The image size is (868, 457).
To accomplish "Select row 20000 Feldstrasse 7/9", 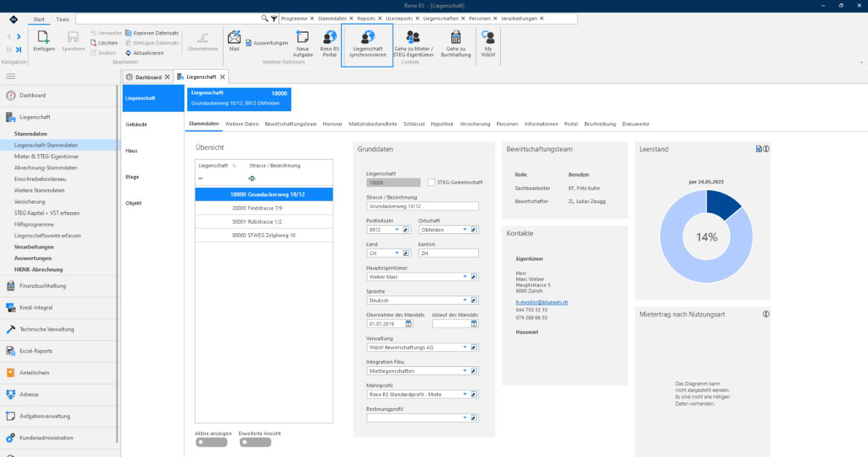I will [264, 207].
